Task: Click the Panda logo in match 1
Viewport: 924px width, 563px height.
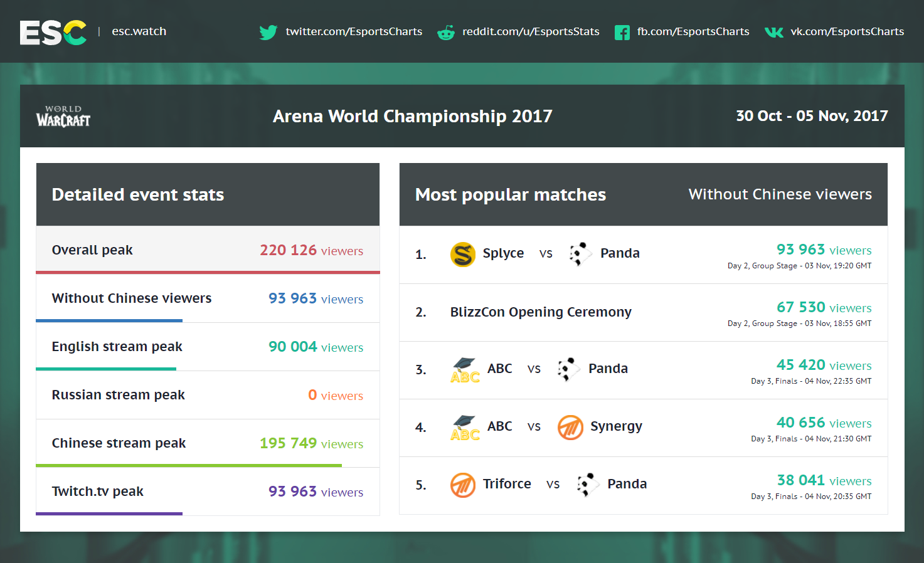Action: tap(580, 254)
